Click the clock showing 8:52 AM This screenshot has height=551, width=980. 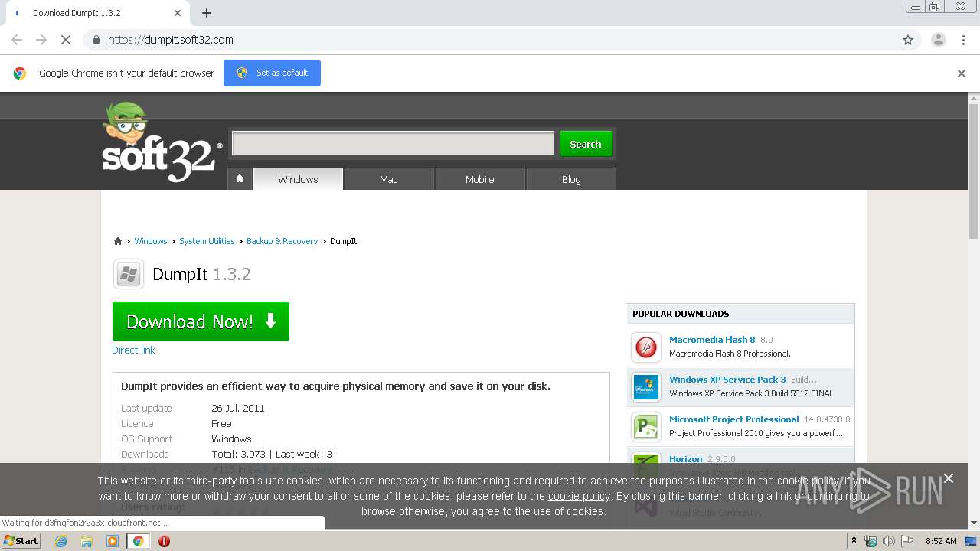pyautogui.click(x=941, y=541)
